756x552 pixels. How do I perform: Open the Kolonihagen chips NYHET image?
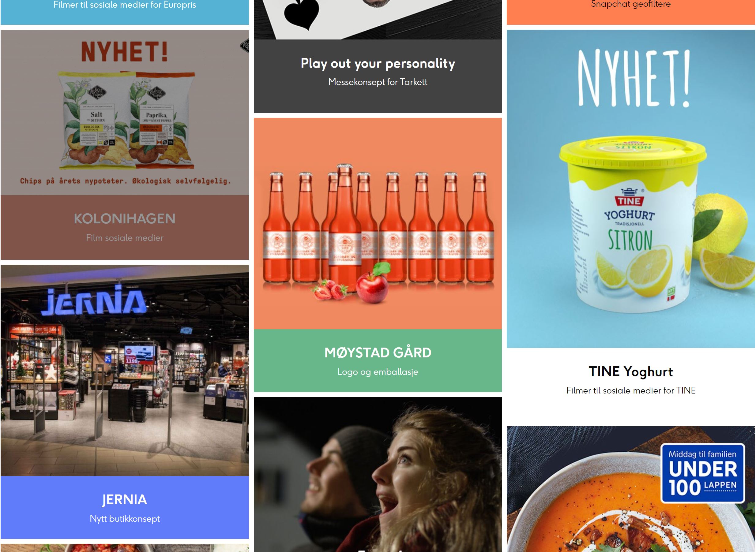click(x=125, y=112)
